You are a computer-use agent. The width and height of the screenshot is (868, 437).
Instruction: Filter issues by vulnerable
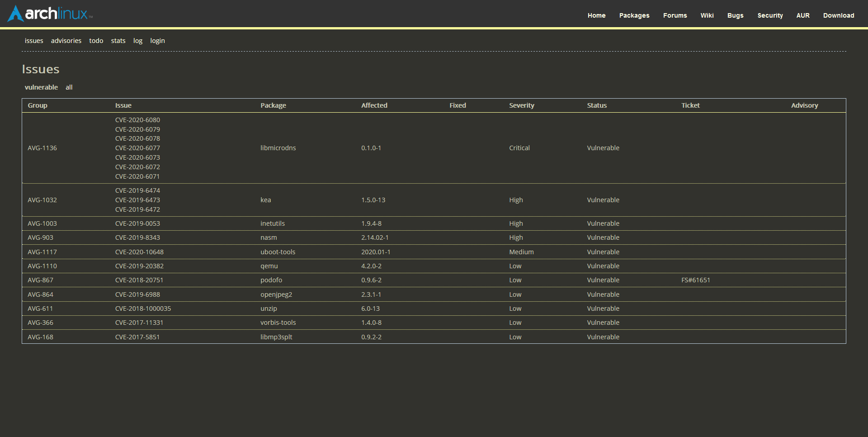tap(41, 87)
